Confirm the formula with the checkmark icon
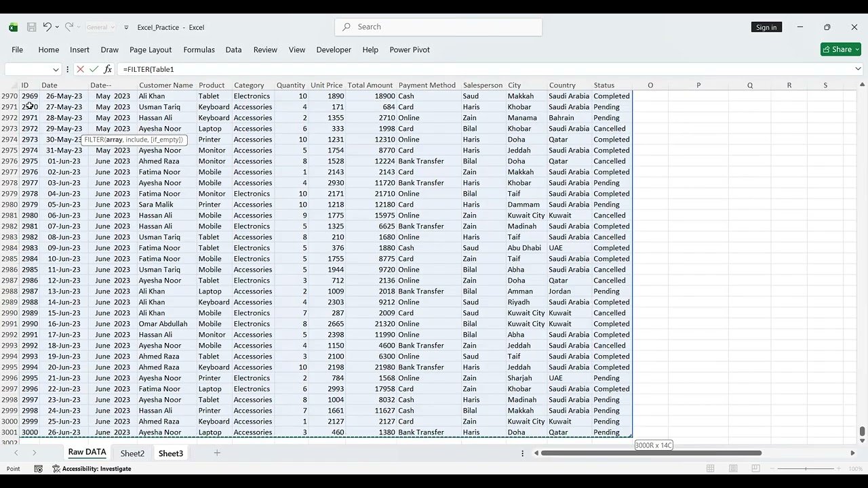The image size is (868, 488). [94, 69]
